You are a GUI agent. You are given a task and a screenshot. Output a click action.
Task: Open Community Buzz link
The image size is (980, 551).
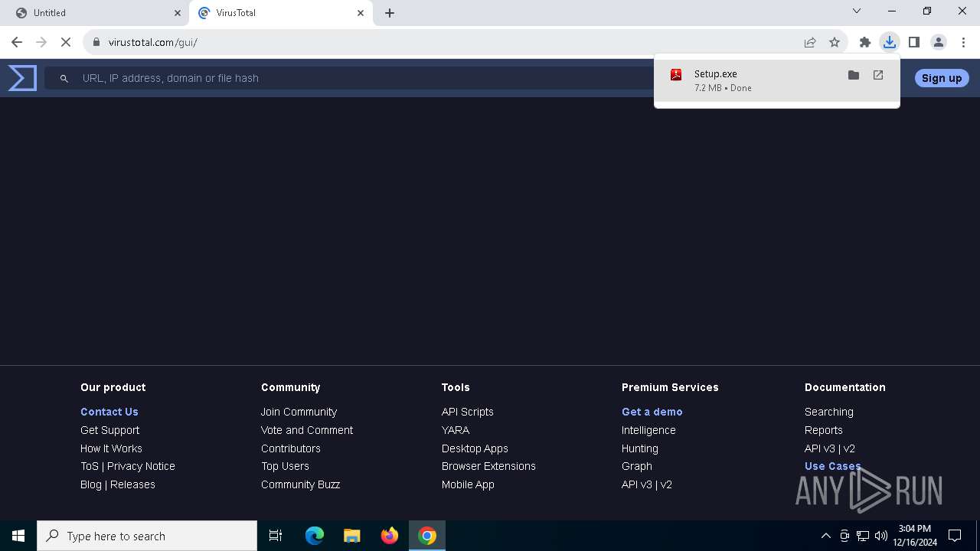pos(300,484)
